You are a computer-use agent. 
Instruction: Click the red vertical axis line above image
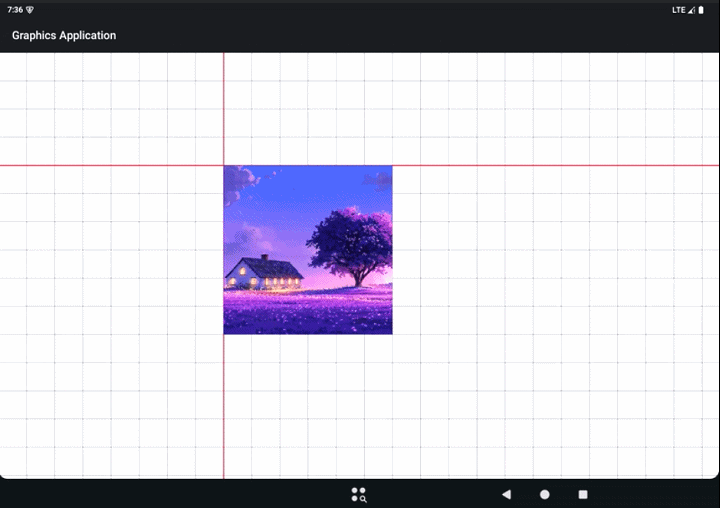(x=224, y=109)
